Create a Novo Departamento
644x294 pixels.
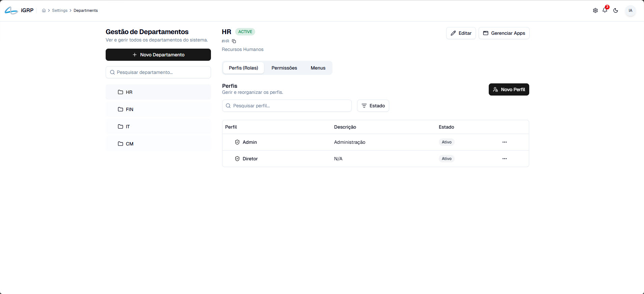tap(158, 55)
